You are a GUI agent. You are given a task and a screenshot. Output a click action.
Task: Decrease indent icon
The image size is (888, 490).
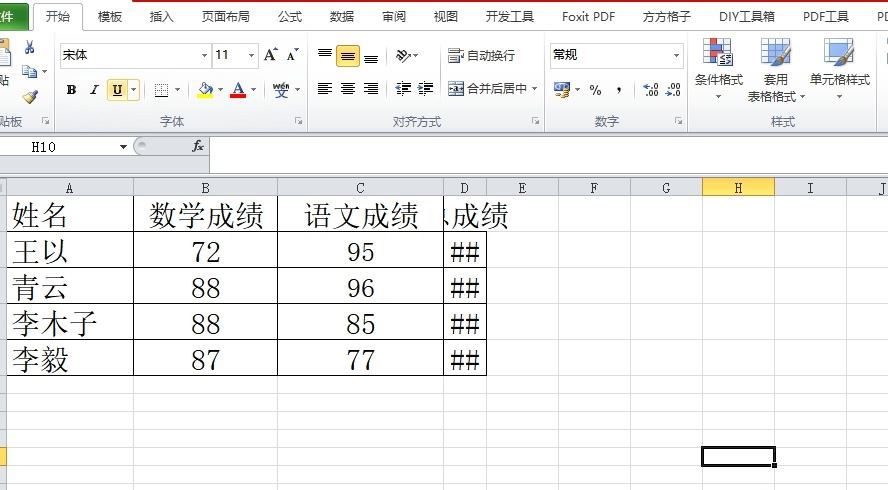[403, 88]
